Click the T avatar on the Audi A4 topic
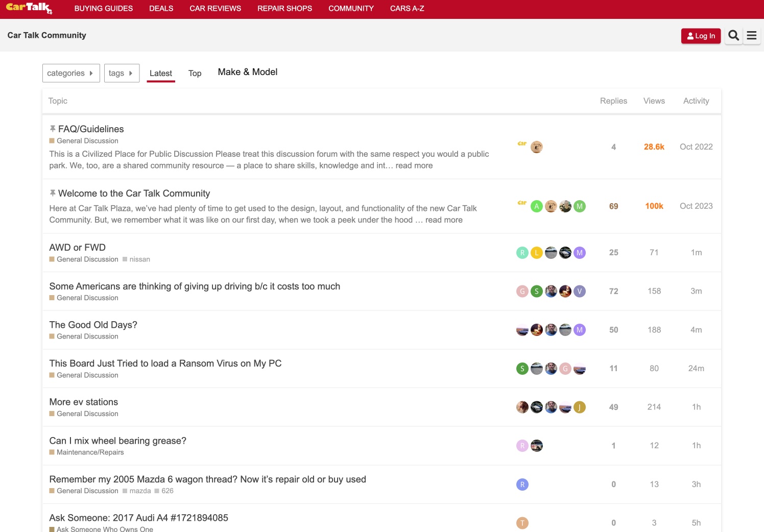This screenshot has width=764, height=532. pyautogui.click(x=522, y=522)
